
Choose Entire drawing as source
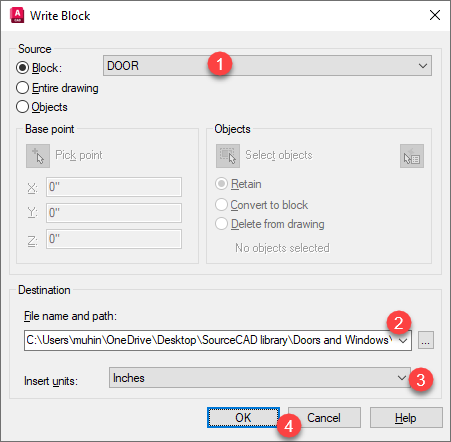point(22,88)
